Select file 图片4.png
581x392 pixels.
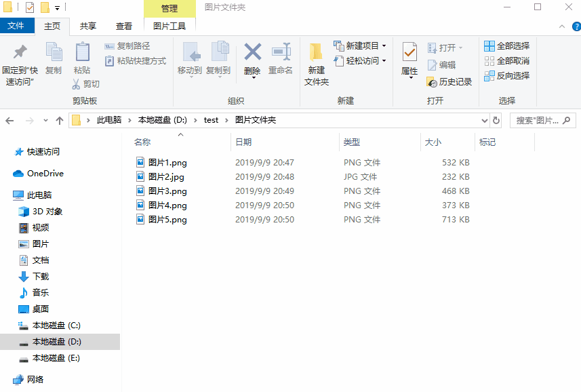[x=161, y=205]
